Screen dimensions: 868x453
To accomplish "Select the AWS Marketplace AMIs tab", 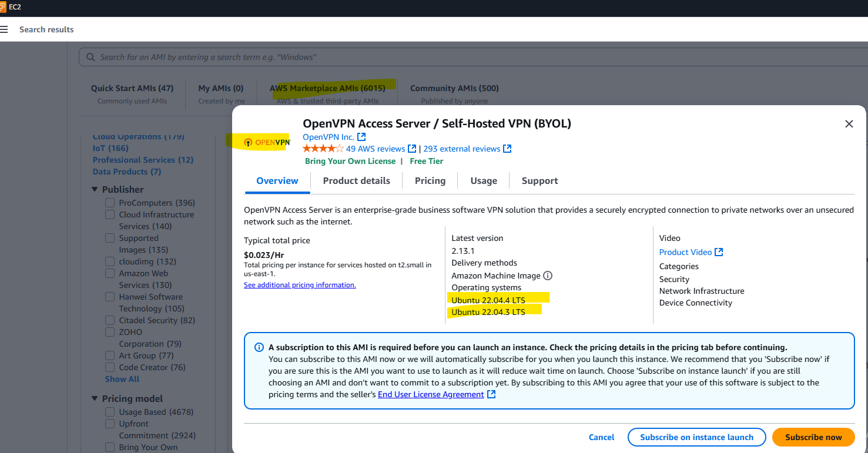I will (327, 93).
